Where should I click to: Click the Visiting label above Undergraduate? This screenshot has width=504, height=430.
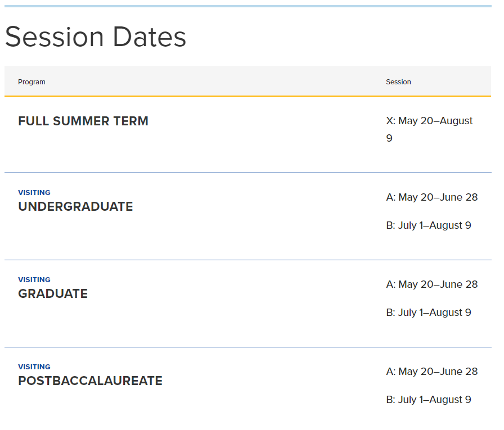click(x=34, y=192)
